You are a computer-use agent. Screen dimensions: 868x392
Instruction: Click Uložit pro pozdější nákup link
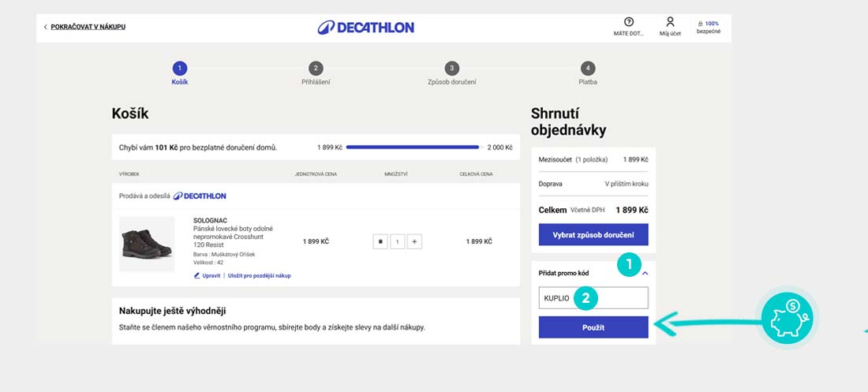(x=260, y=276)
